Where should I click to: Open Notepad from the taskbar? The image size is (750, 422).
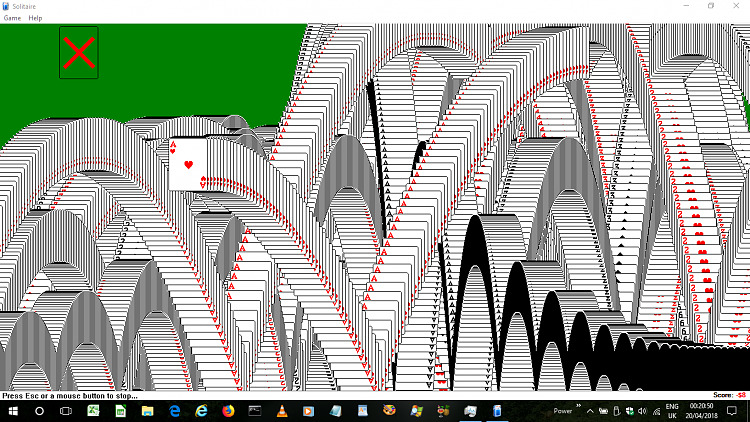pos(336,411)
